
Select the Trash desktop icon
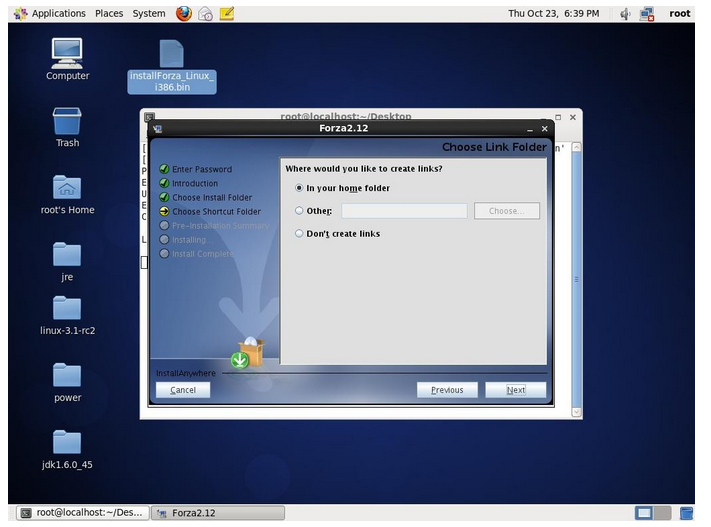point(67,127)
